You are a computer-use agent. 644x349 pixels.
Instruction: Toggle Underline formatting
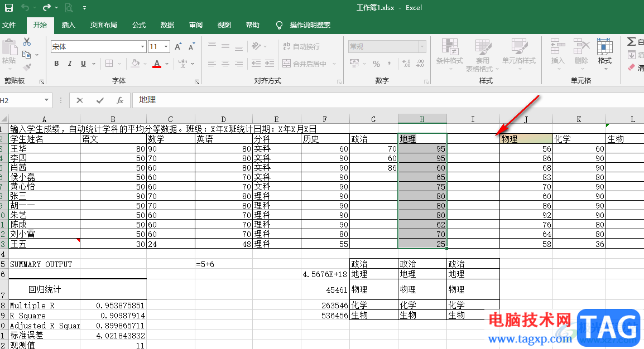click(x=83, y=64)
